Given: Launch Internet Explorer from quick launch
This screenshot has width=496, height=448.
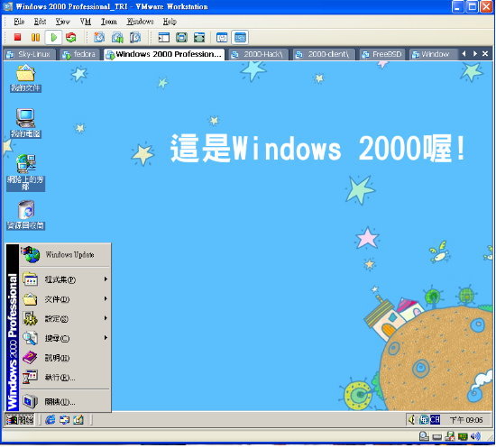Looking at the screenshot, I should [50, 420].
